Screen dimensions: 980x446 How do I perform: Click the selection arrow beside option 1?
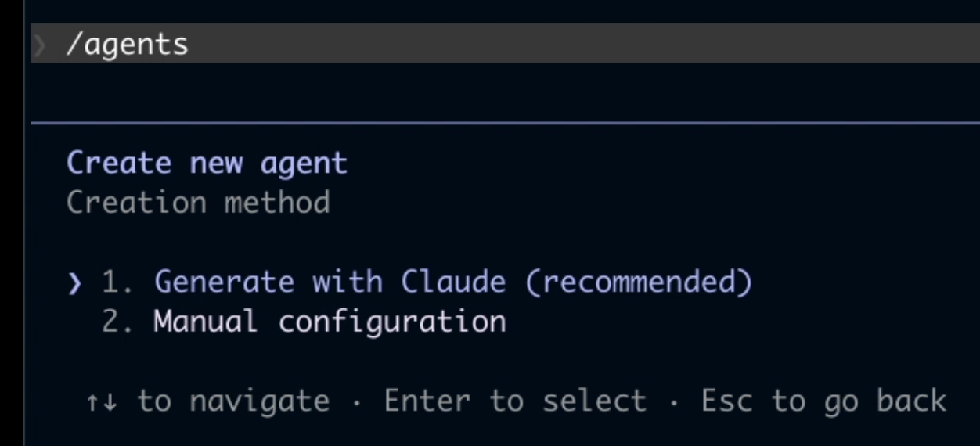click(74, 283)
